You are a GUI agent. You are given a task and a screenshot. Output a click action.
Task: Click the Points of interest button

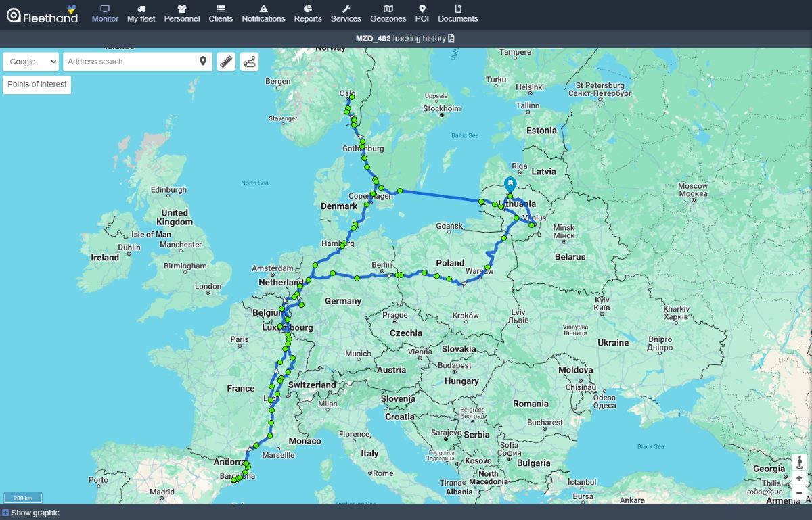[37, 85]
